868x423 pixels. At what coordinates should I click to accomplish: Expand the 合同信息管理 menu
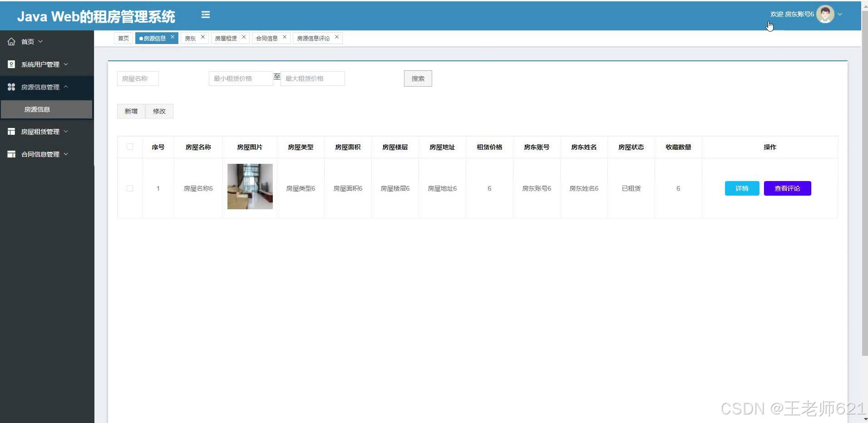[66, 154]
